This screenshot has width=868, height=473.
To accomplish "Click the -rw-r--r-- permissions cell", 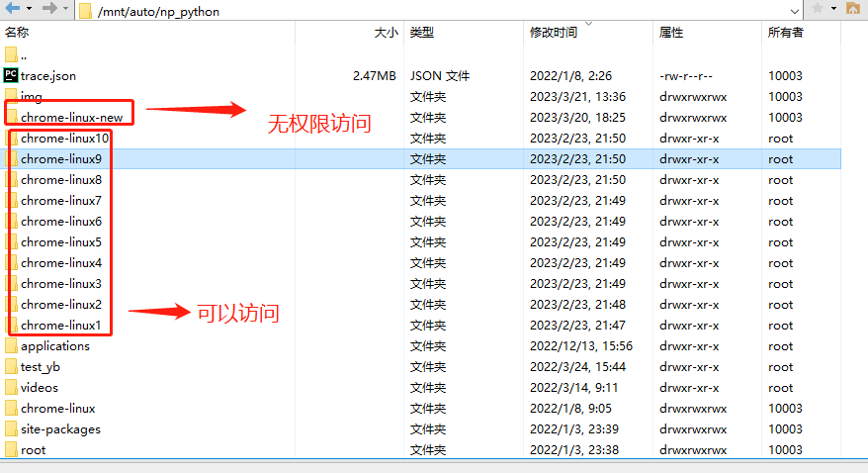I will (x=686, y=76).
